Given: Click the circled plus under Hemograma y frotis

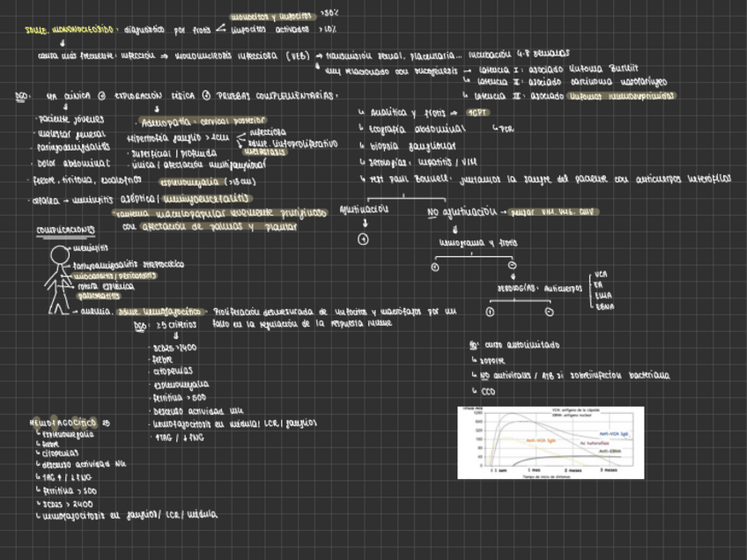Looking at the screenshot, I should click(434, 266).
